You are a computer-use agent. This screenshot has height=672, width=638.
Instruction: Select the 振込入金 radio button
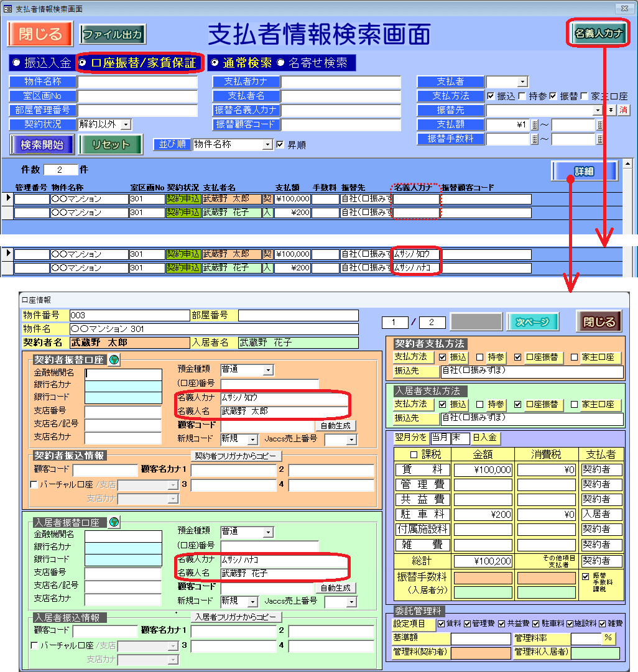click(17, 63)
